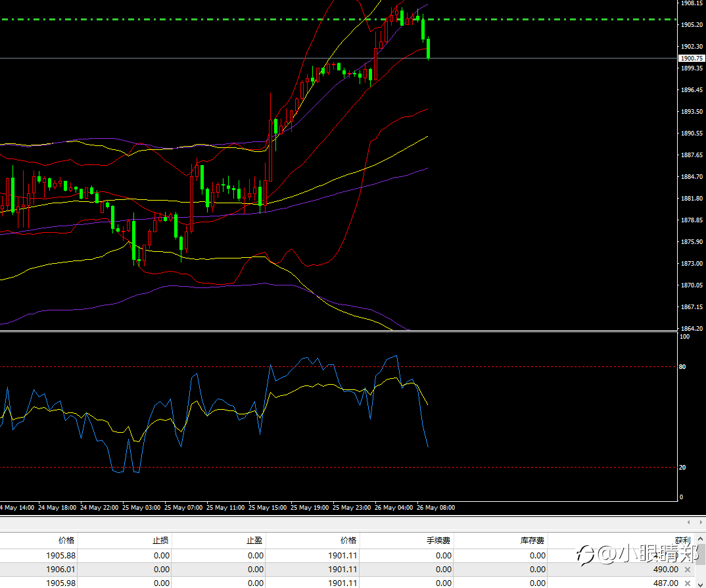
Task: Click the indicator level 20 label
Action: [682, 467]
